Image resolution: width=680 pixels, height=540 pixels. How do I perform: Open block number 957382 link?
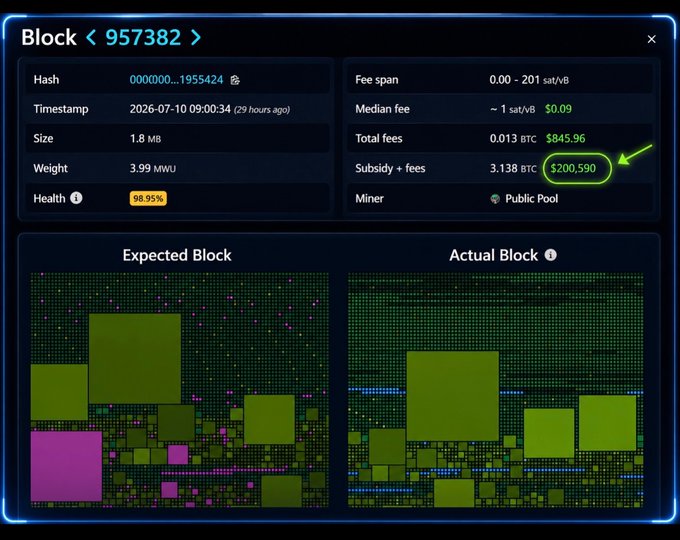143,37
